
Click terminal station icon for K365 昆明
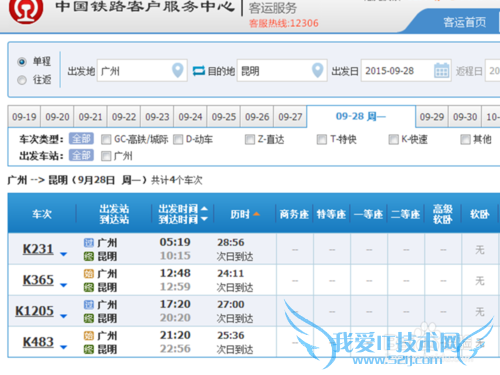coord(88,287)
